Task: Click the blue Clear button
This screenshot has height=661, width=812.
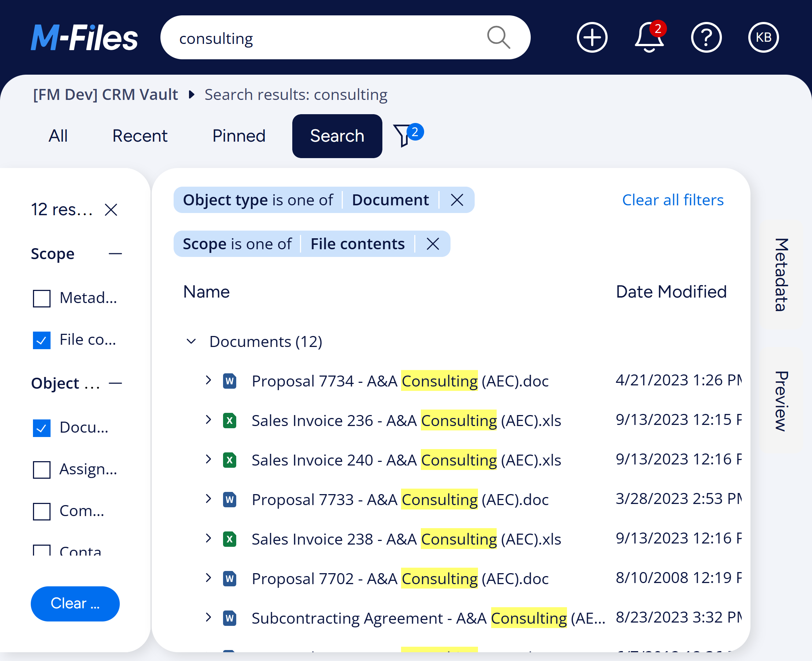Action: 75,604
